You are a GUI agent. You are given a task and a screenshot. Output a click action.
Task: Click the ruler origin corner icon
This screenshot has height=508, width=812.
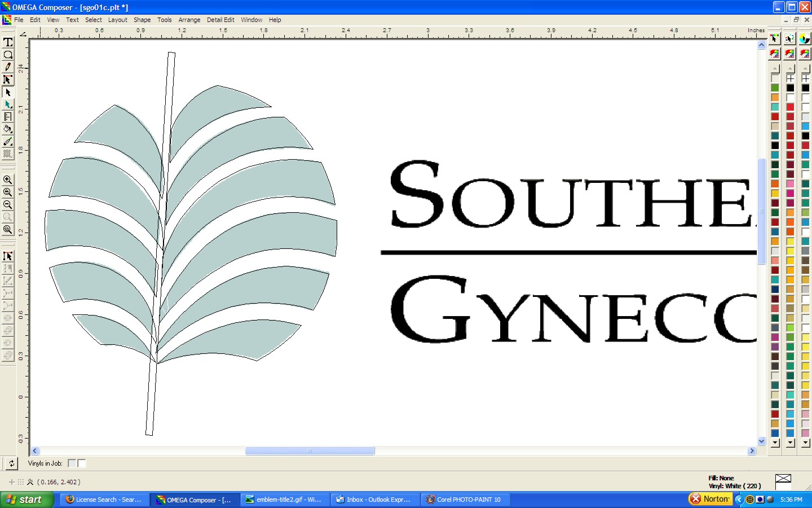23,34
